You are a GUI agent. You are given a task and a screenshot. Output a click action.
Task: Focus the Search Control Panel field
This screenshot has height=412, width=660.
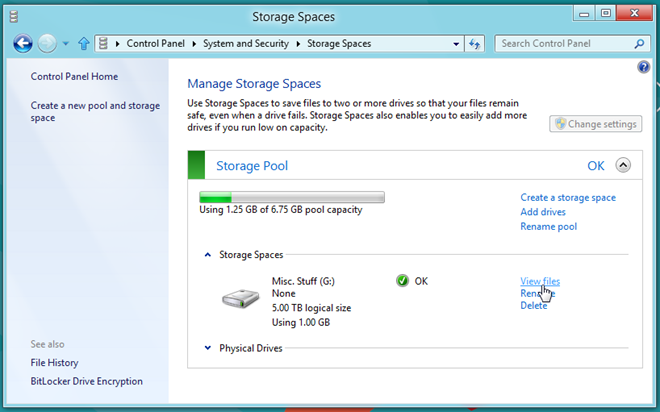coord(564,43)
